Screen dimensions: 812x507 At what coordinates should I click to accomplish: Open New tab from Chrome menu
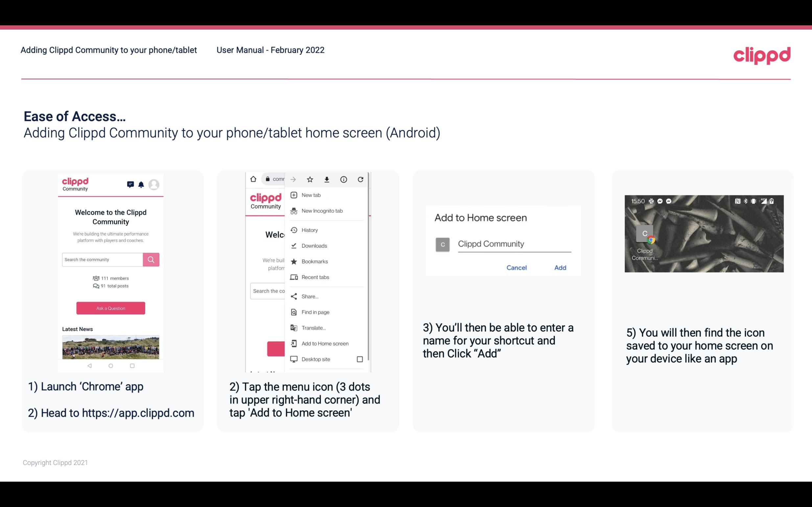point(310,195)
